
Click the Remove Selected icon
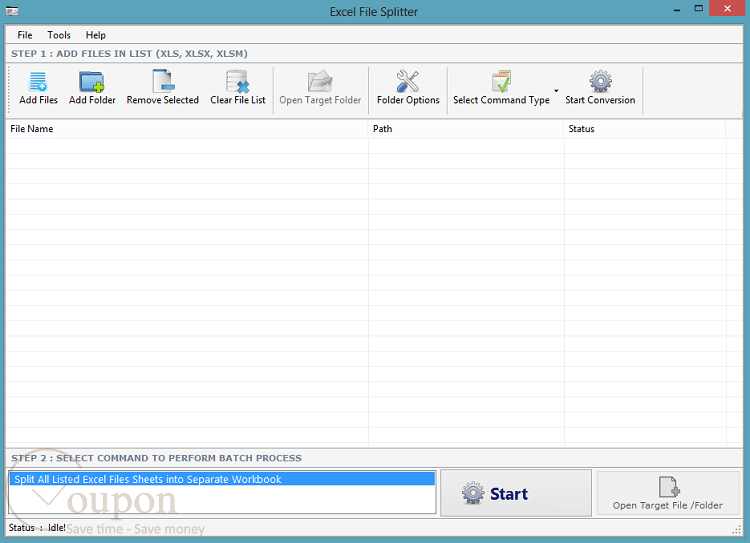[163, 82]
